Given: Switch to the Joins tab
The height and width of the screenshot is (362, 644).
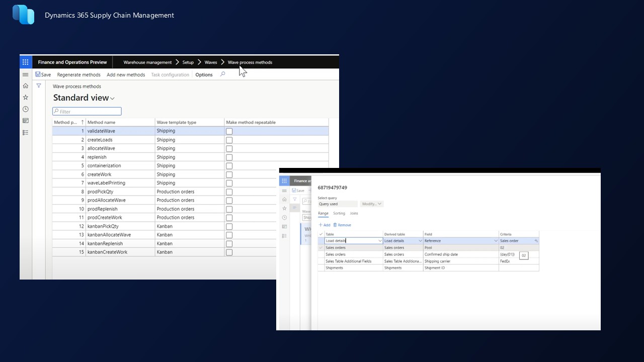Looking at the screenshot, I should [x=354, y=214].
